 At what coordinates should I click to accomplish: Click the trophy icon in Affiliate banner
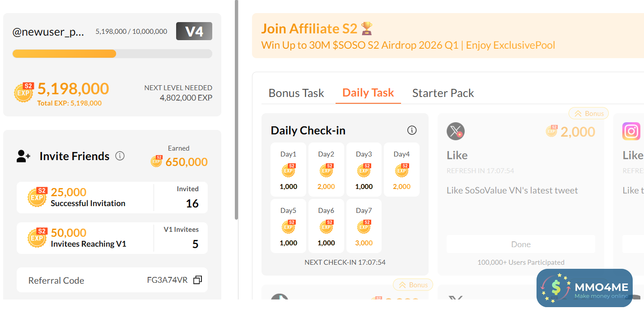367,29
